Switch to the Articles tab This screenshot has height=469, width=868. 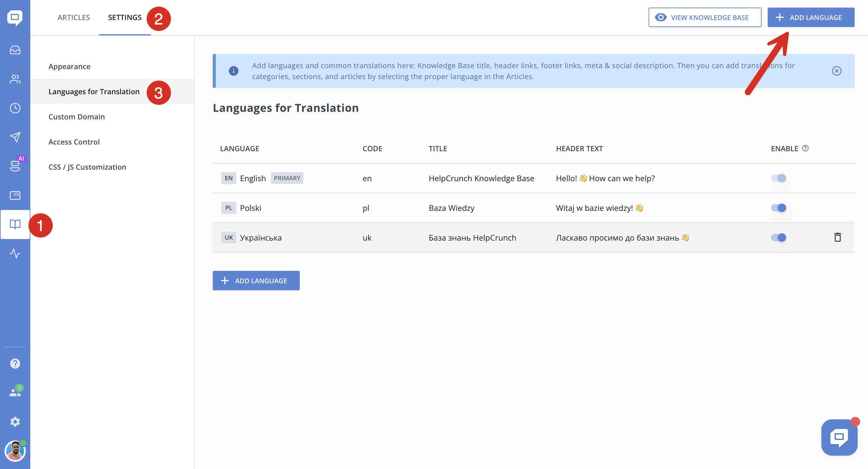(73, 18)
